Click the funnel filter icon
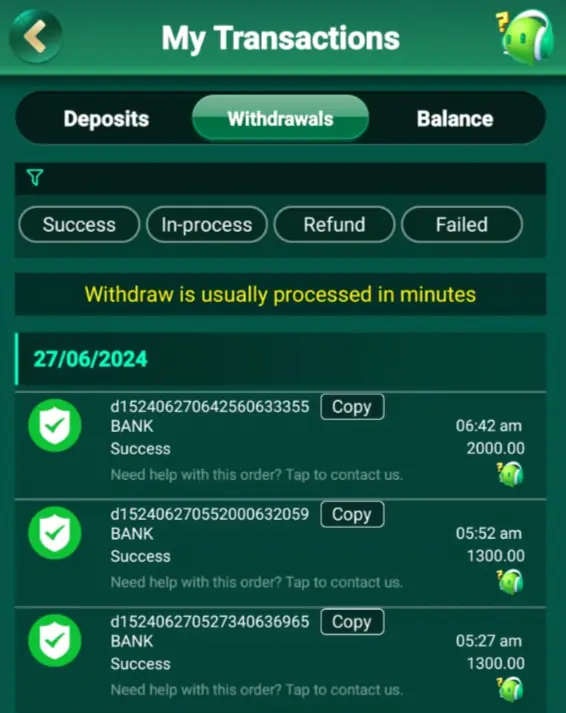The image size is (566, 713). point(35,177)
